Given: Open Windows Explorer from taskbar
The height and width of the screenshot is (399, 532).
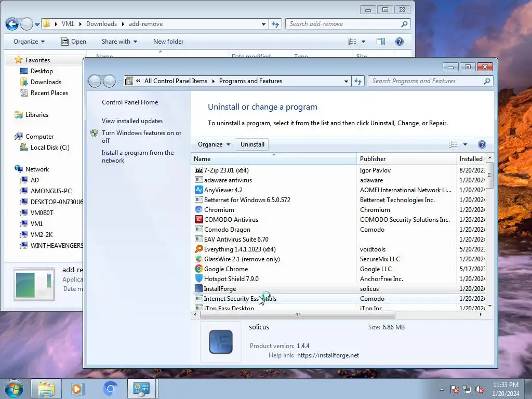Looking at the screenshot, I should [x=46, y=389].
